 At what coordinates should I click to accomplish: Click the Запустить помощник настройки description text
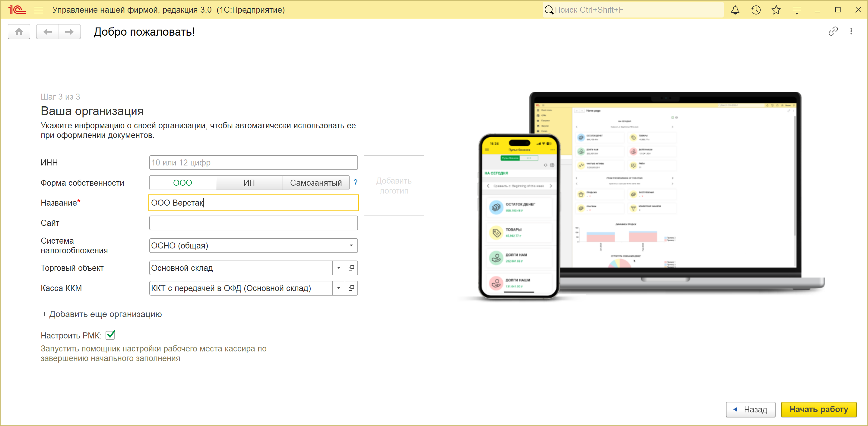click(153, 354)
